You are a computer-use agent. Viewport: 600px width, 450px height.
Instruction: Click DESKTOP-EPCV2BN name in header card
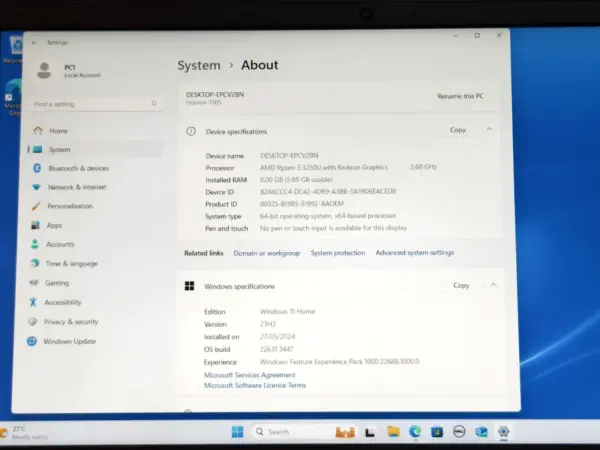coord(215,95)
